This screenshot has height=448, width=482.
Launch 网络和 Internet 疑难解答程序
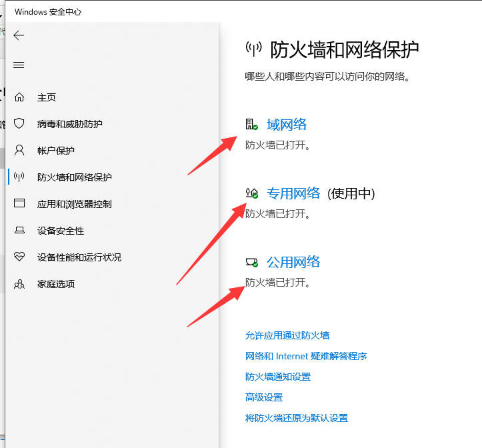click(x=306, y=356)
